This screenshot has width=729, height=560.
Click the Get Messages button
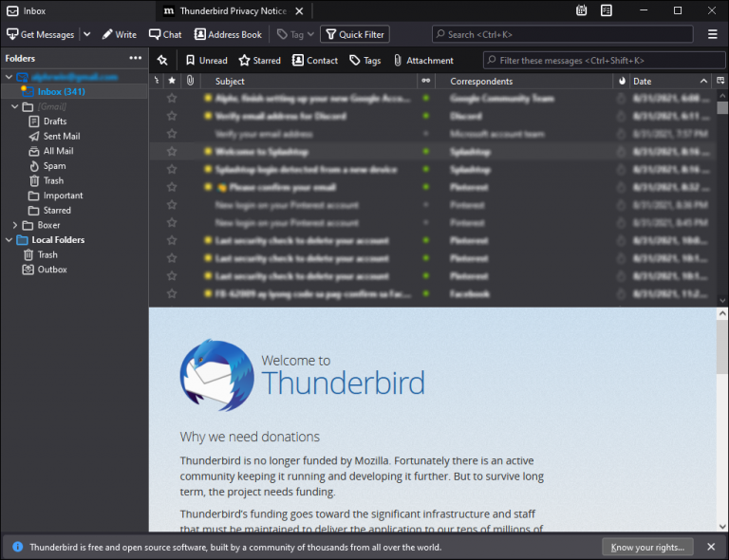pyautogui.click(x=40, y=34)
